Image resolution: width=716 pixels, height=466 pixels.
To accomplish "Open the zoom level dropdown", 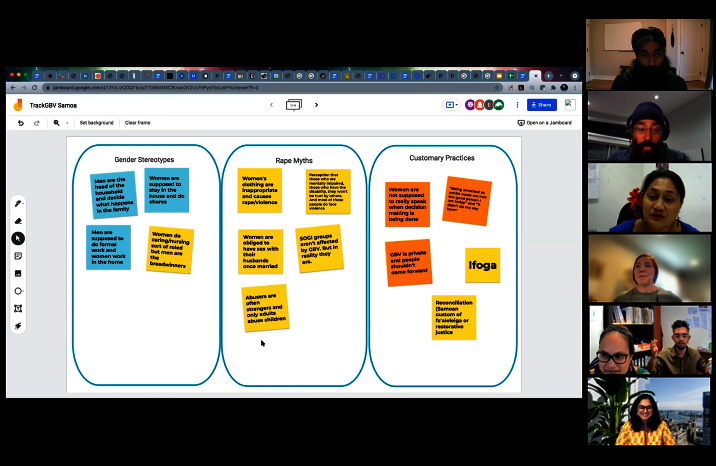I will pyautogui.click(x=60, y=123).
